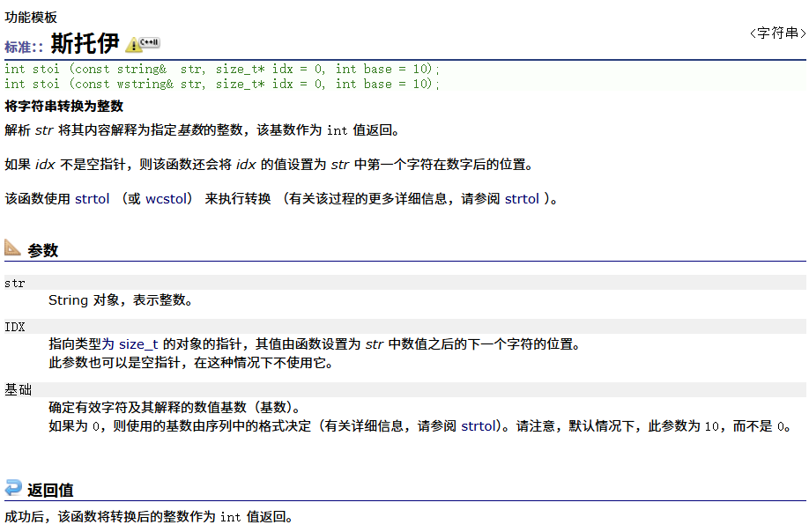Image resolution: width=809 pixels, height=532 pixels.
Task: Click the 返回值 section heading
Action: 50,491
